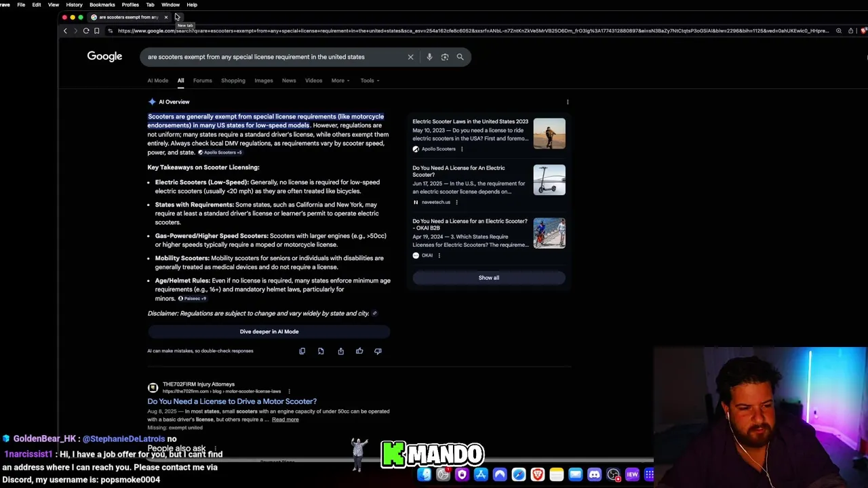Start voice search with the microphone
868x488 pixels.
click(x=429, y=57)
